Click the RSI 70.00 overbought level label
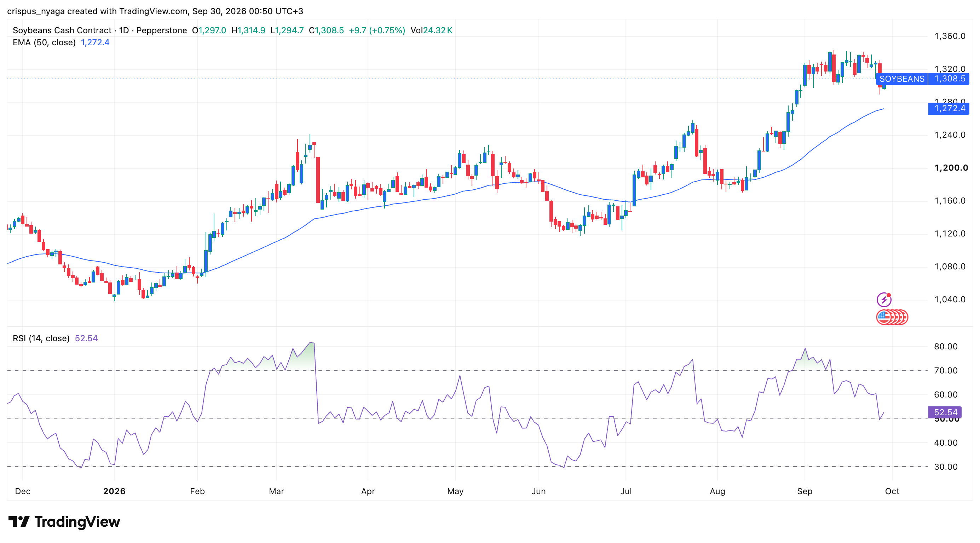Viewport: 980px width, 543px height. [946, 371]
